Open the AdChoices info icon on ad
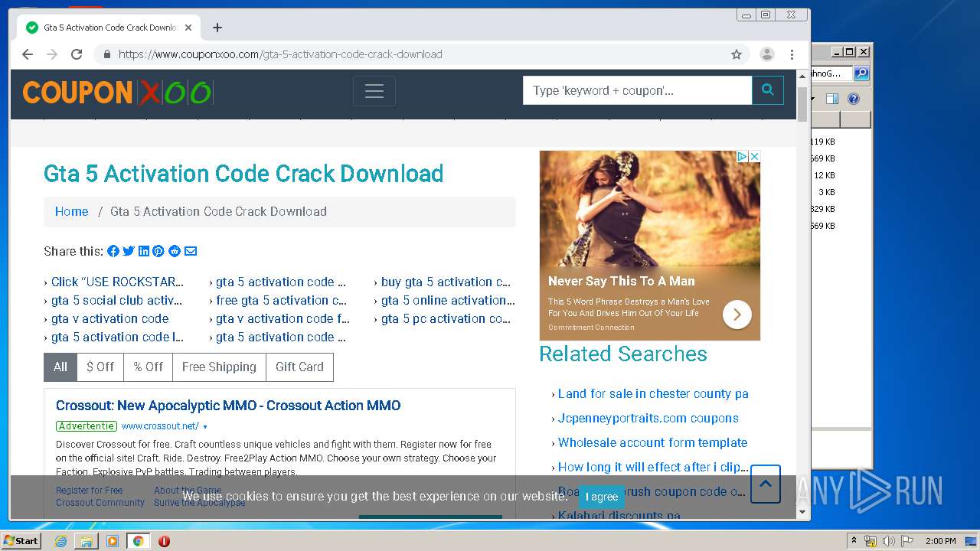This screenshot has height=551, width=980. click(x=742, y=156)
